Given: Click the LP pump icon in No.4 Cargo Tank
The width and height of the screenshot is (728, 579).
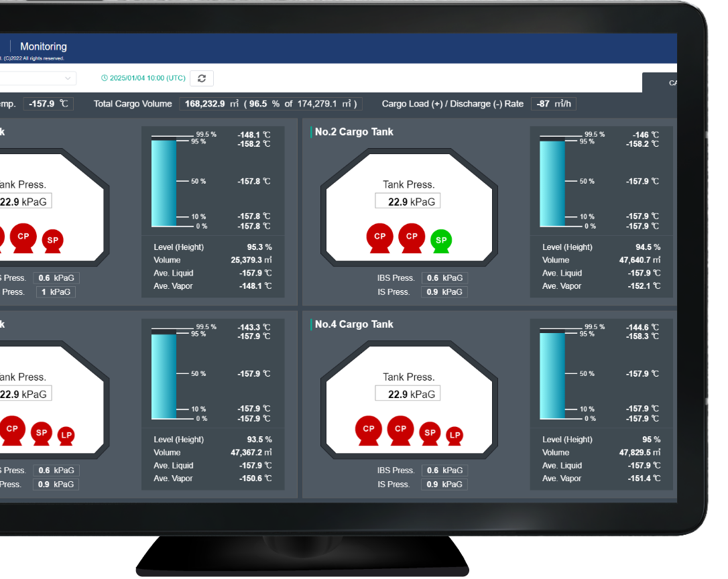Looking at the screenshot, I should point(454,436).
